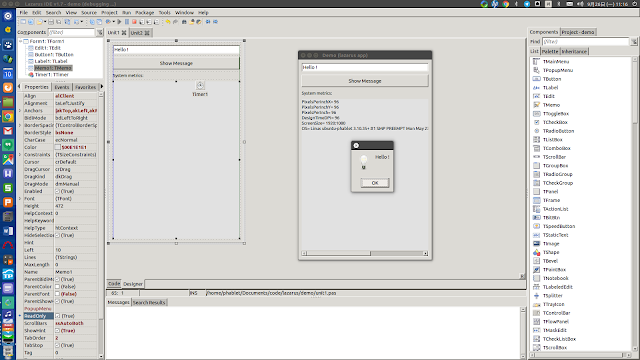Click the Pause debugging icon
The image size is (640, 360).
[127, 22]
